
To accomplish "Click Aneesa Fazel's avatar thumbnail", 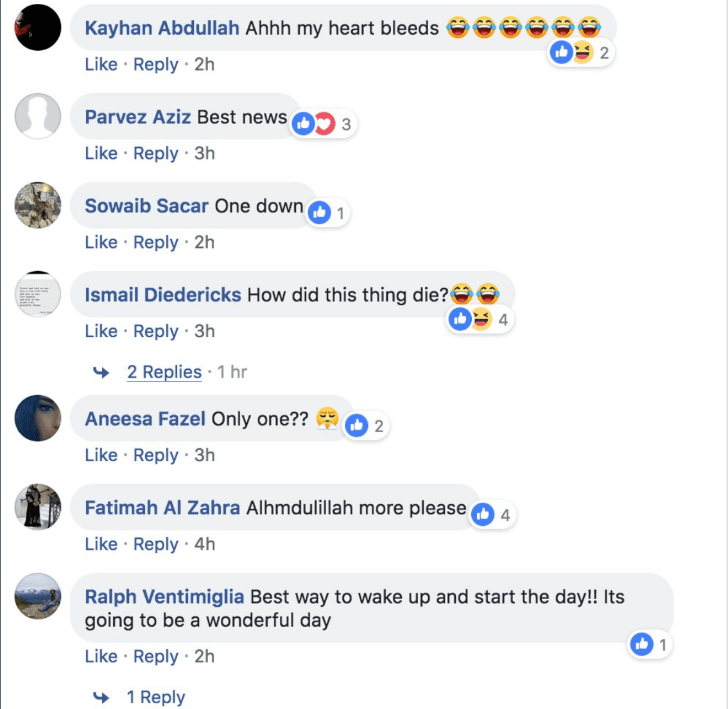I will pos(38,418).
